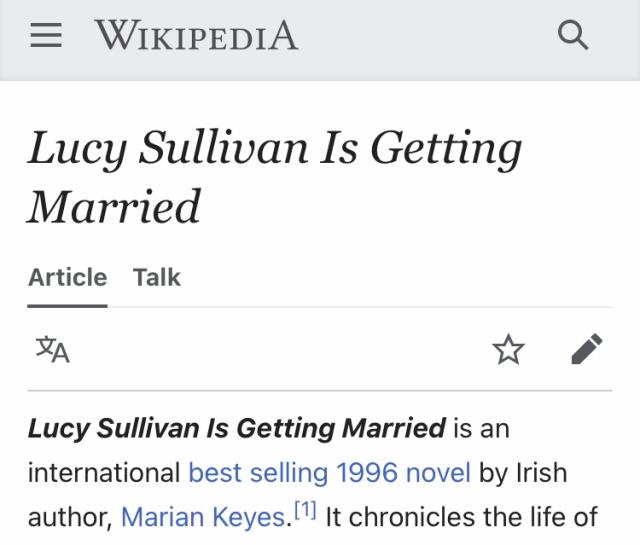Viewport: 640px width, 545px height.
Task: Click "Married" in the page heading
Action: [114, 206]
